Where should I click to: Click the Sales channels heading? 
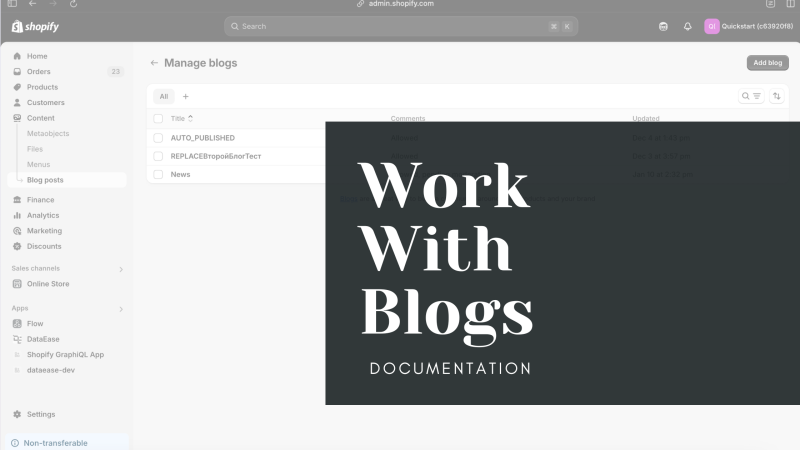coord(36,268)
